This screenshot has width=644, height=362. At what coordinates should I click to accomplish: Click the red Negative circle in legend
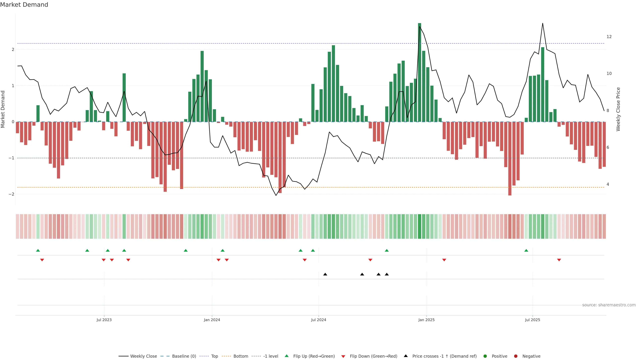(516, 356)
